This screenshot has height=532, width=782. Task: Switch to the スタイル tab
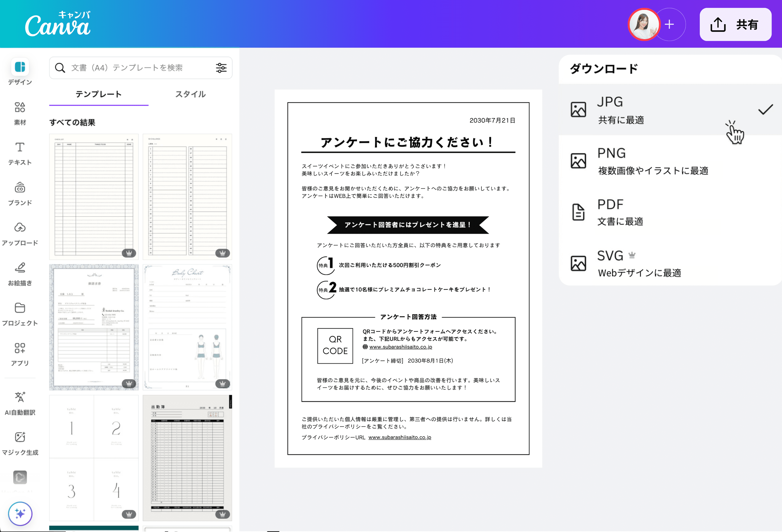(190, 94)
